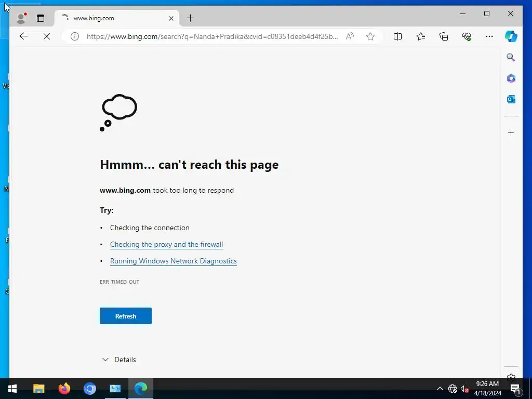
Task: Maximize the Edge window
Action: [x=486, y=14]
